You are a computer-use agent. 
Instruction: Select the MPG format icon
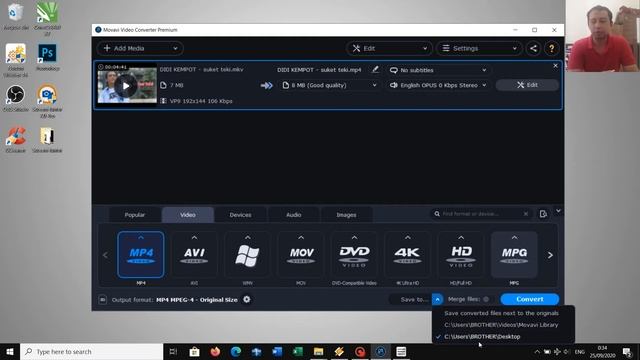tap(514, 255)
